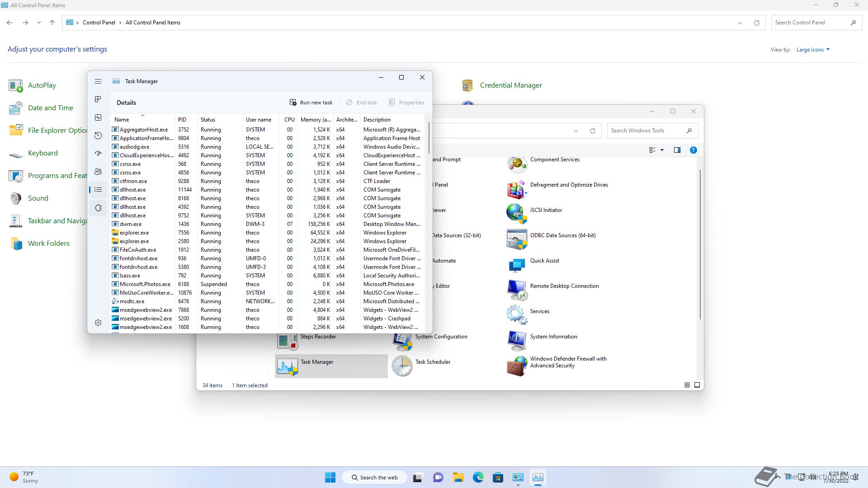
Task: Switch Windows Tools to details view
Action: click(x=687, y=385)
